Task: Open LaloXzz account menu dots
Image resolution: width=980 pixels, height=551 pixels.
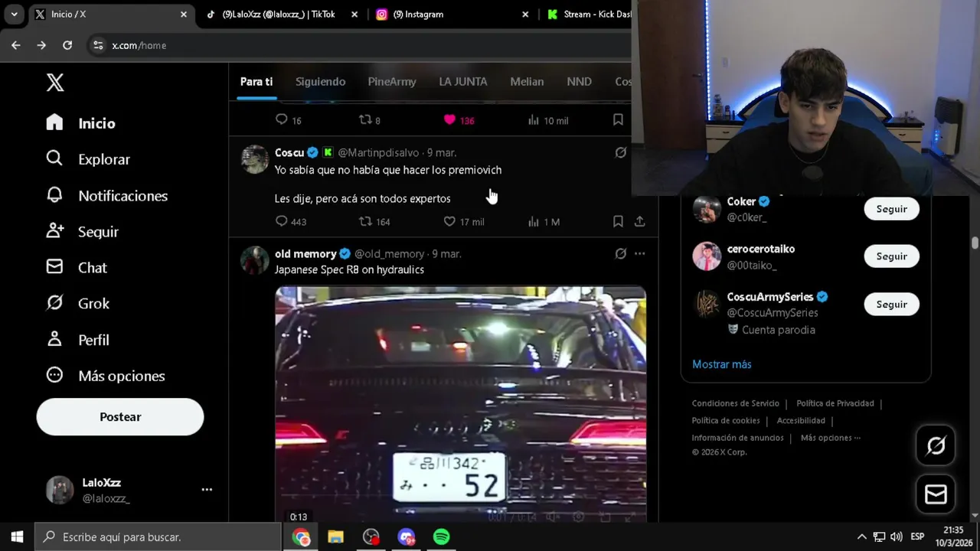Action: point(207,490)
